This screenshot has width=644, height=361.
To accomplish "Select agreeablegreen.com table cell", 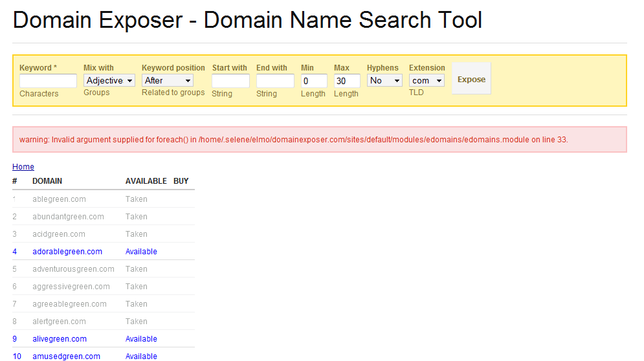I will click(x=69, y=304).
